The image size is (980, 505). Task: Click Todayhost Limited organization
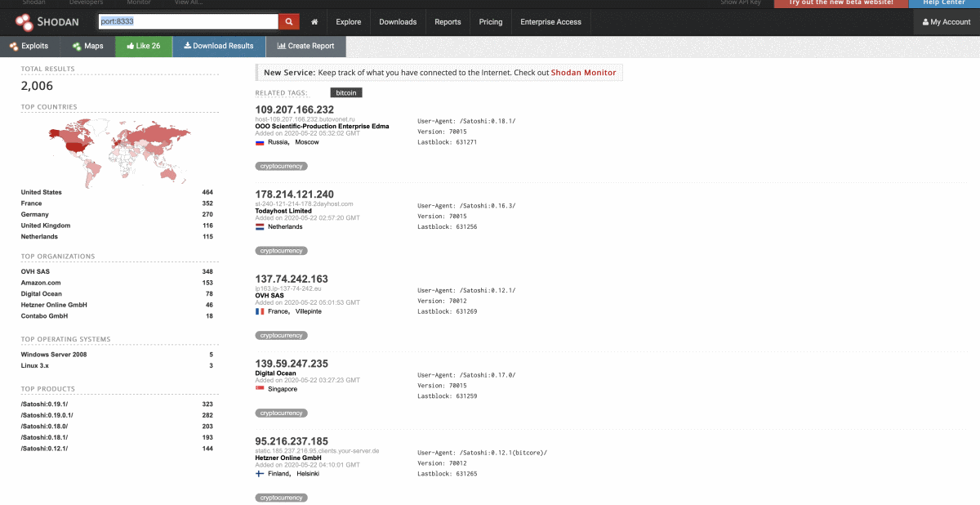283,211
